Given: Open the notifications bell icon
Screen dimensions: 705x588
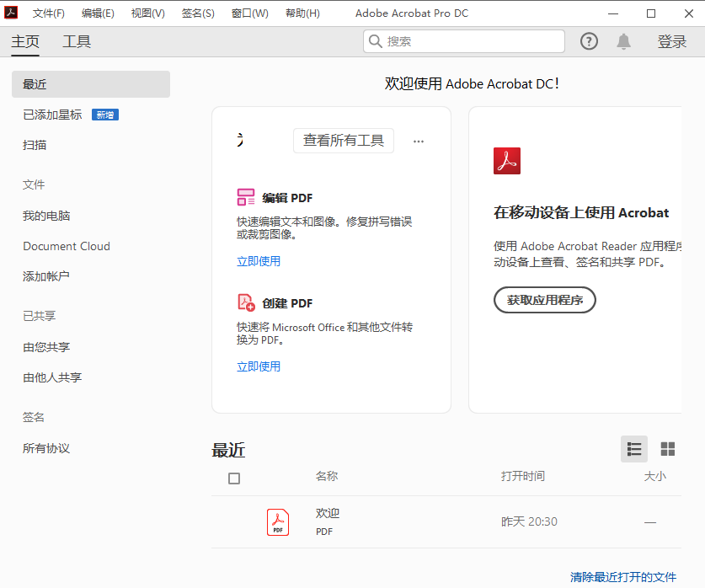Looking at the screenshot, I should (623, 41).
